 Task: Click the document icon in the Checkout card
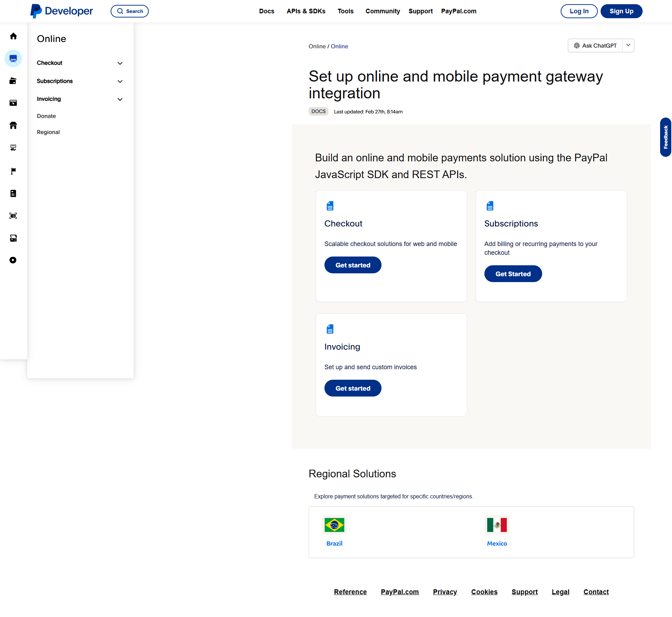click(x=330, y=206)
